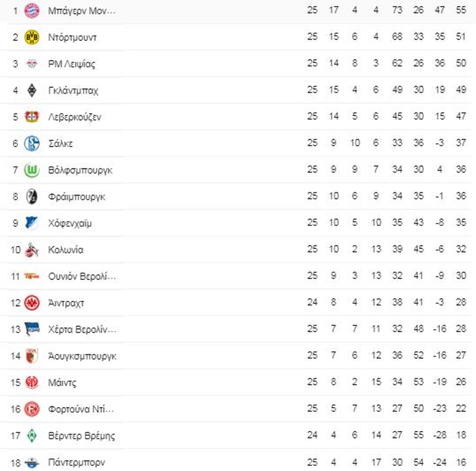
Task: Click the Köln goat crest
Action: click(32, 250)
